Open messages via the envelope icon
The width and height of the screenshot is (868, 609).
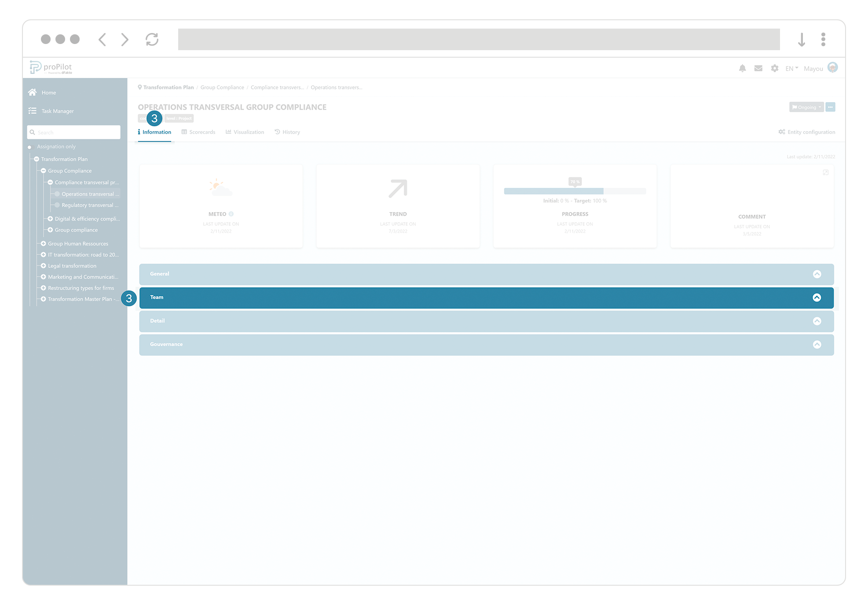coord(758,68)
